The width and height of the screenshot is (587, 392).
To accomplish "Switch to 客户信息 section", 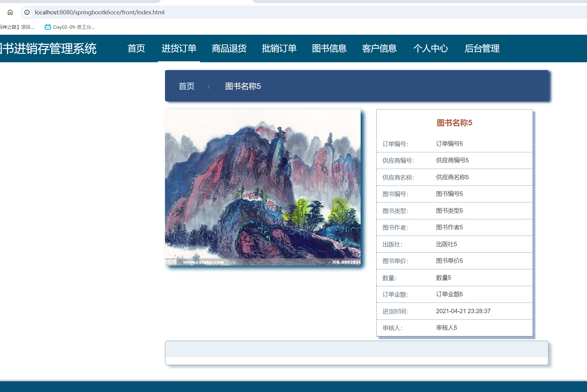I will click(379, 48).
